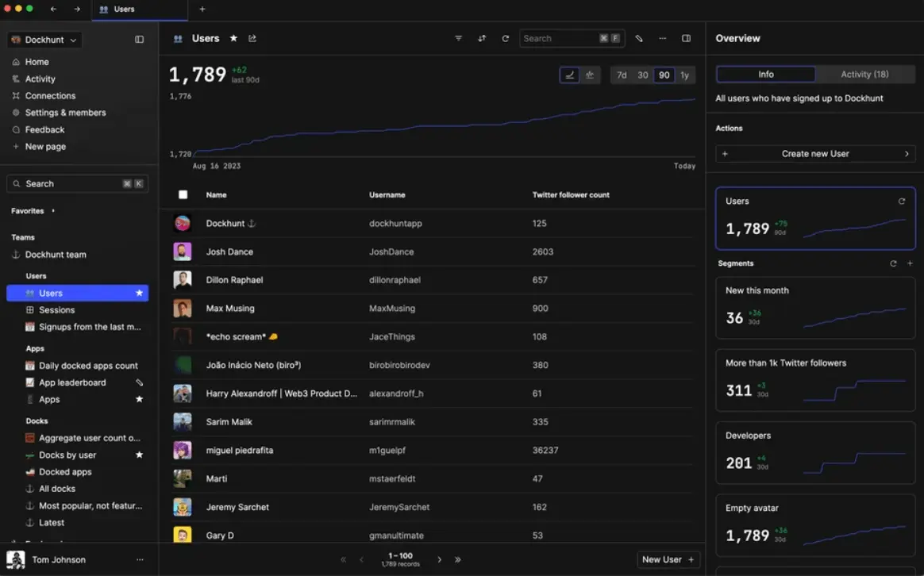Screen dimensions: 924x576
Task: Open More than 1k Twitter followers segment
Action: (815, 381)
